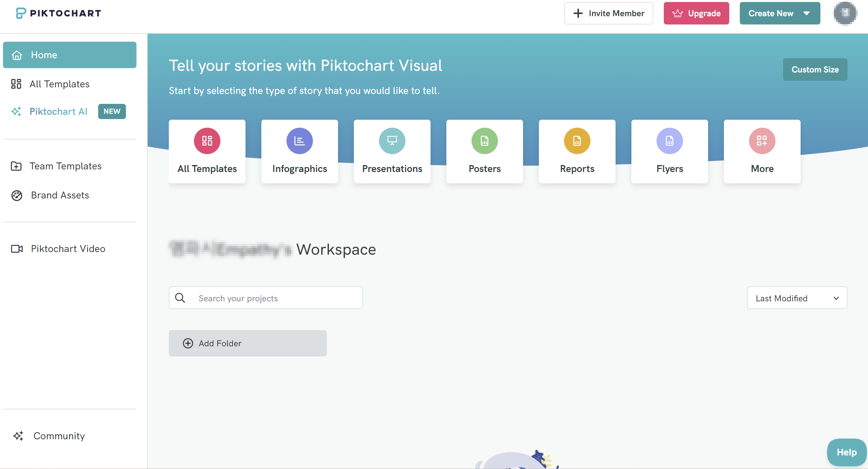Click the Team Templates folder icon
Viewport: 868px width, 469px height.
coord(16,166)
